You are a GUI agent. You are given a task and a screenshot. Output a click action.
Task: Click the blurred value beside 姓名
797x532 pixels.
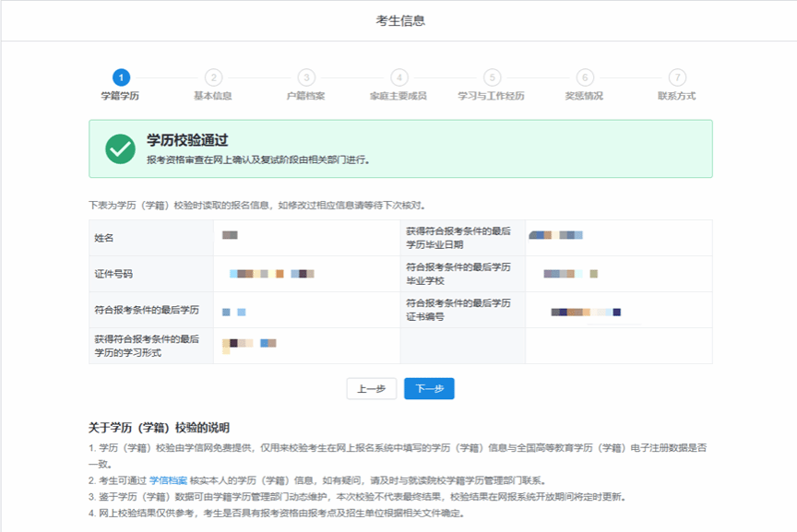click(x=230, y=237)
